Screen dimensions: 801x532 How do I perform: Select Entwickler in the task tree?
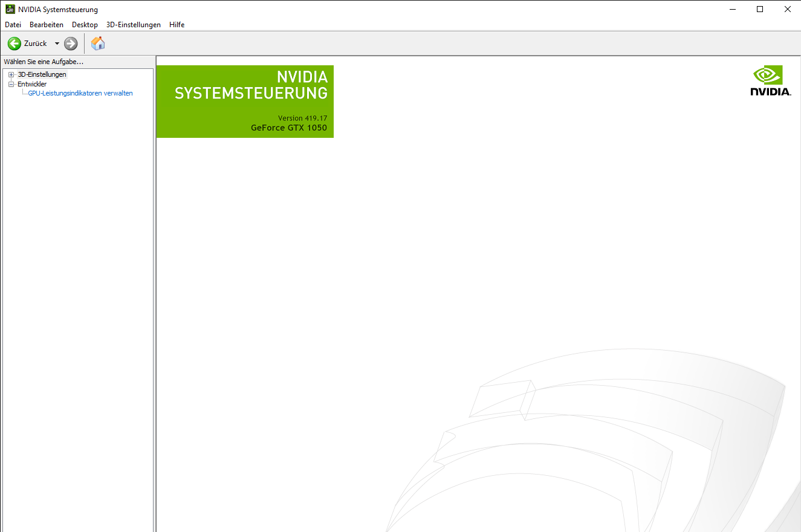tap(32, 84)
